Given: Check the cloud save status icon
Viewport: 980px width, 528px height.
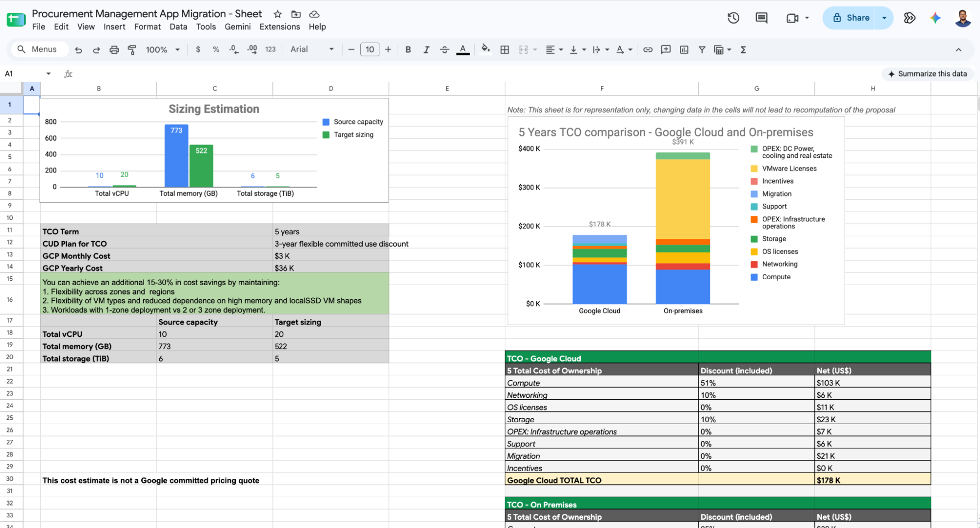Looking at the screenshot, I should (x=314, y=14).
